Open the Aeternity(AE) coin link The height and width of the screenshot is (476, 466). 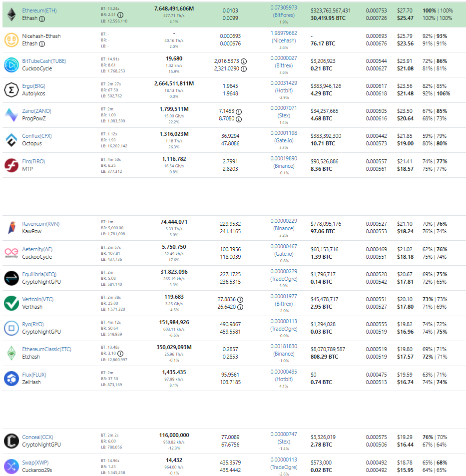[x=37, y=249]
